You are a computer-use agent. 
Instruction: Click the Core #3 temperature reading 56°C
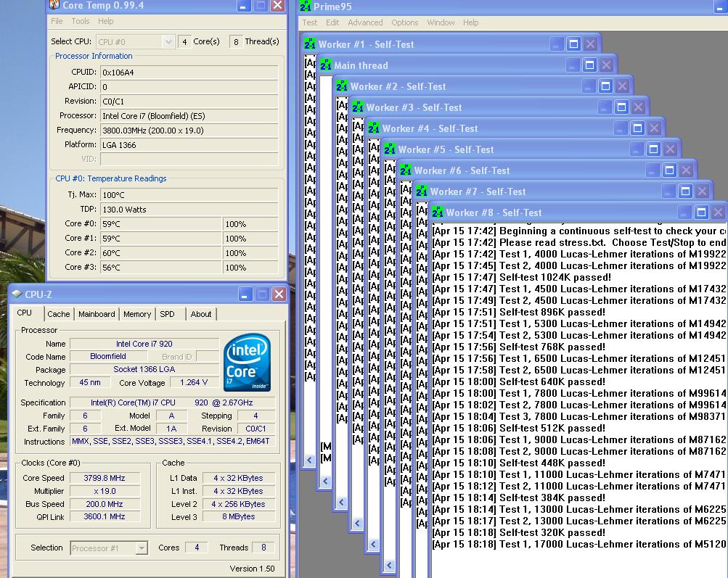(161, 267)
